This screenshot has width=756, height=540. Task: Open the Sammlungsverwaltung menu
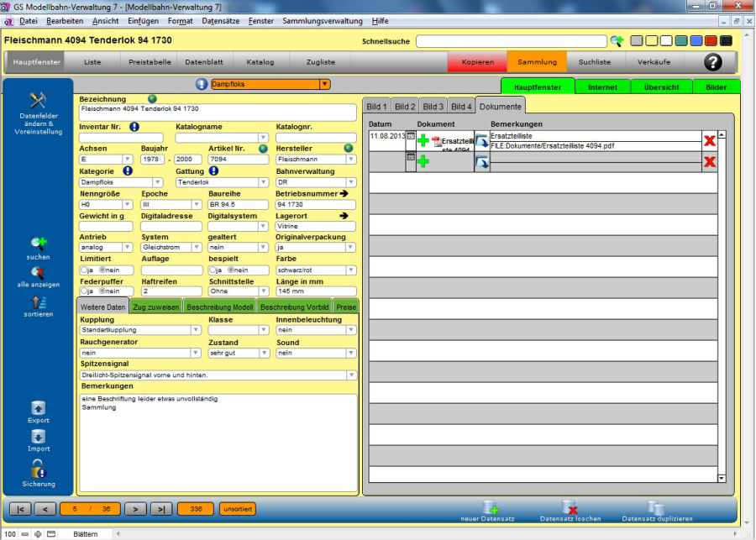point(323,21)
